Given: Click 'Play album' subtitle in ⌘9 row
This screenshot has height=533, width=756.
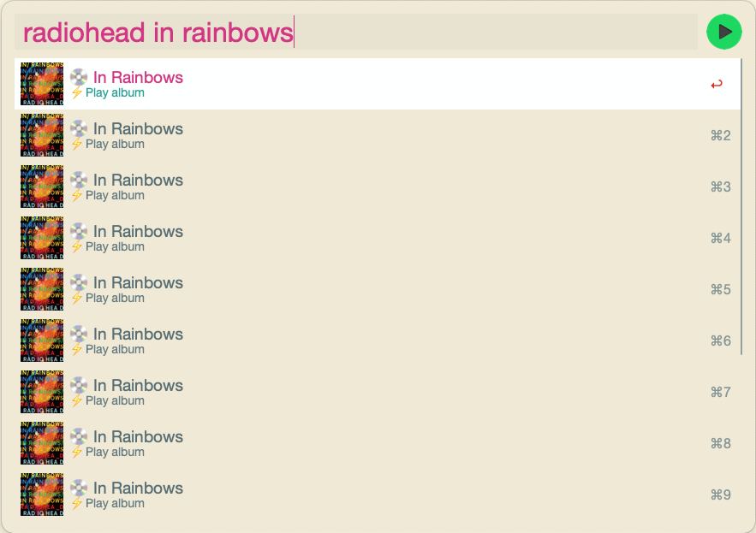Looking at the screenshot, I should [115, 503].
